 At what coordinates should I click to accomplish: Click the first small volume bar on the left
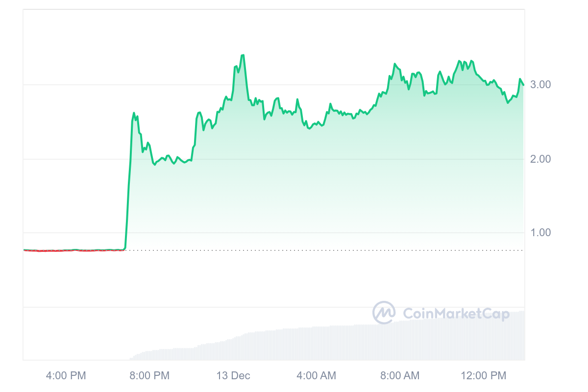(131, 358)
